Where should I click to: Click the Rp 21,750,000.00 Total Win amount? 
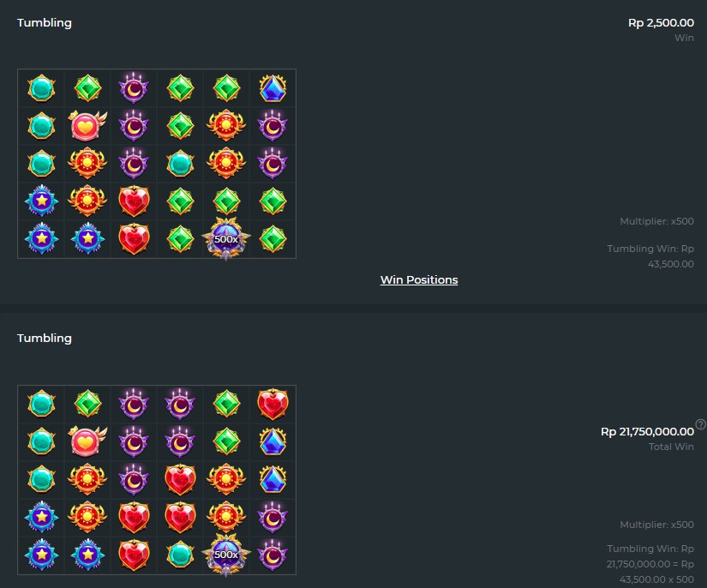[647, 431]
